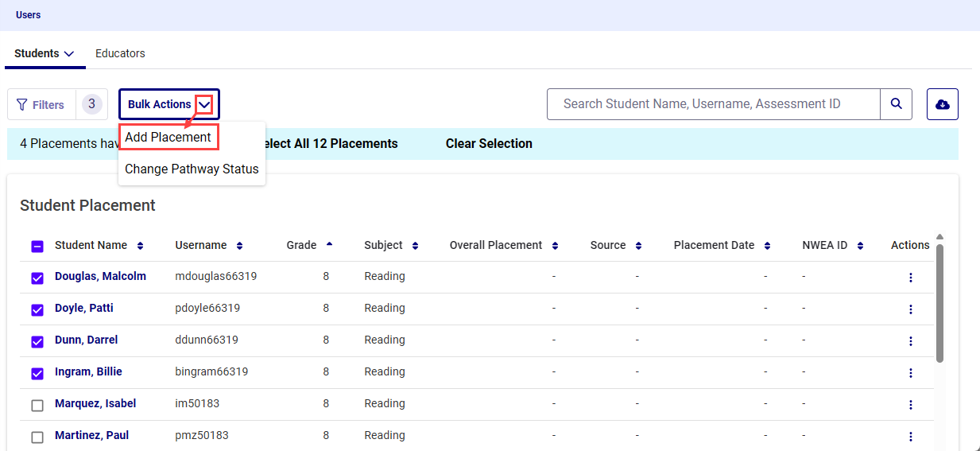Open the Filters button

coord(41,105)
